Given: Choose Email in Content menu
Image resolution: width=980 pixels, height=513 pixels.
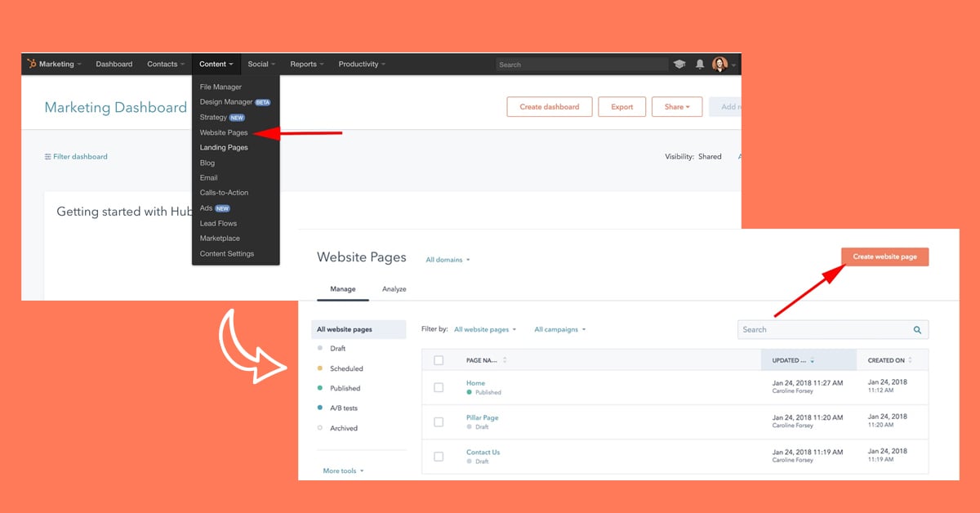Looking at the screenshot, I should (x=208, y=178).
